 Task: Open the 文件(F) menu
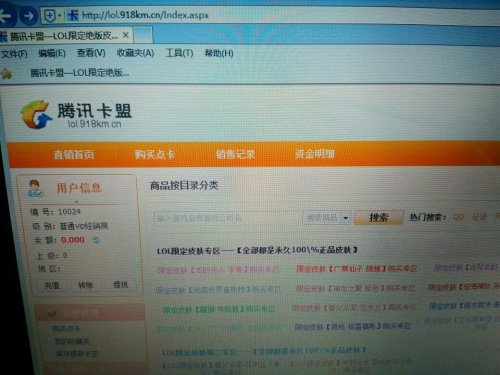(x=14, y=53)
